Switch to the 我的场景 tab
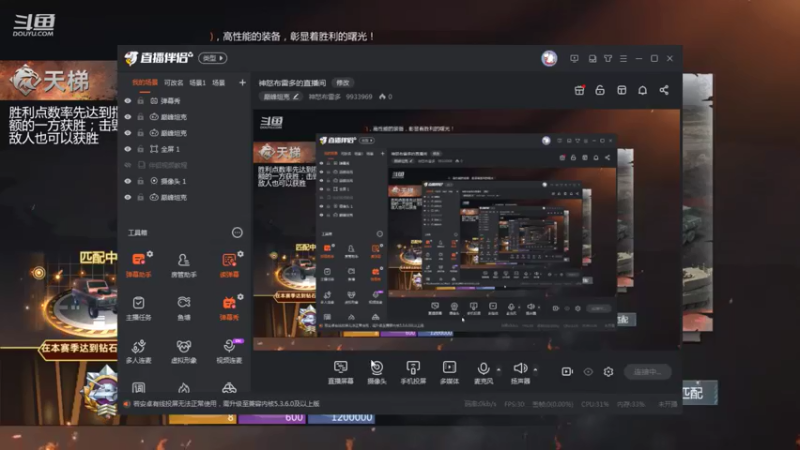 145,83
